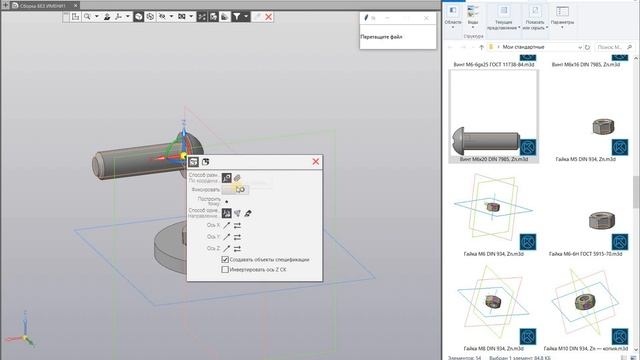Viewport: 640px width, 360px height.
Task: Close the Сборка БЕЗ ИМЕНИ1 document tab
Action: tap(76, 6)
